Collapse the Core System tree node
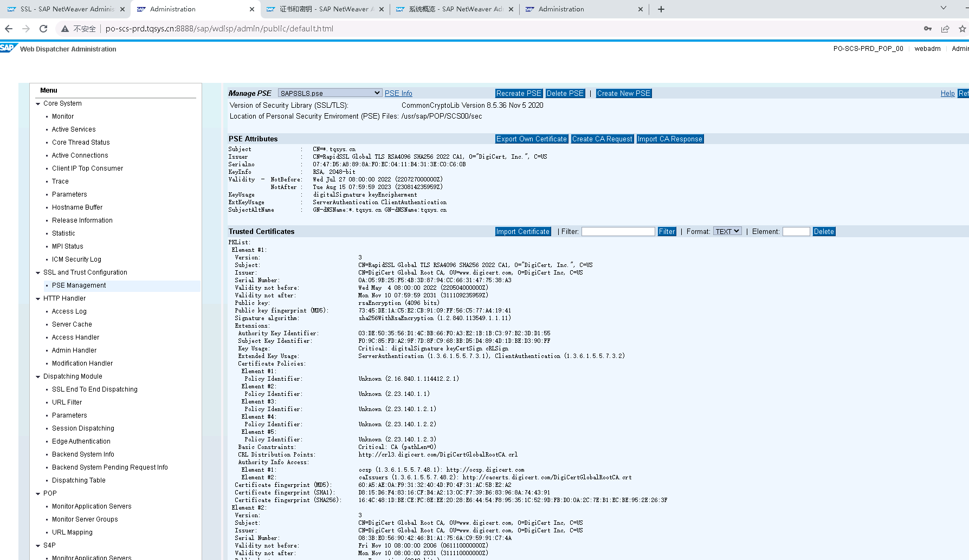This screenshot has height=560, width=969. [38, 104]
